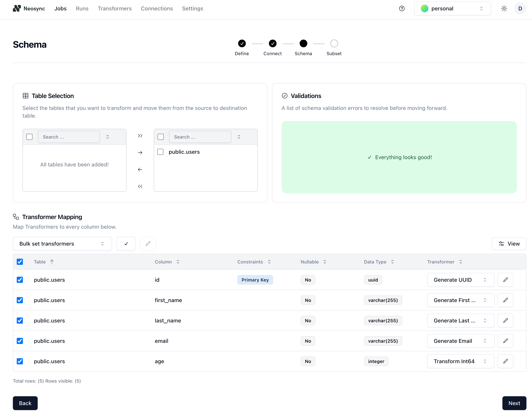Switch to the Runs section
532x417 pixels.
(82, 8)
